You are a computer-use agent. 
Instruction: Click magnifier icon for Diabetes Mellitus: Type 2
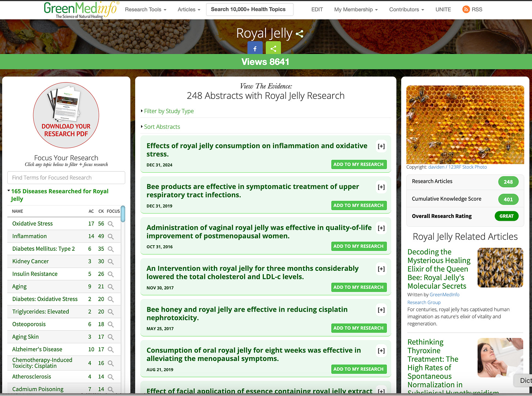(x=111, y=249)
